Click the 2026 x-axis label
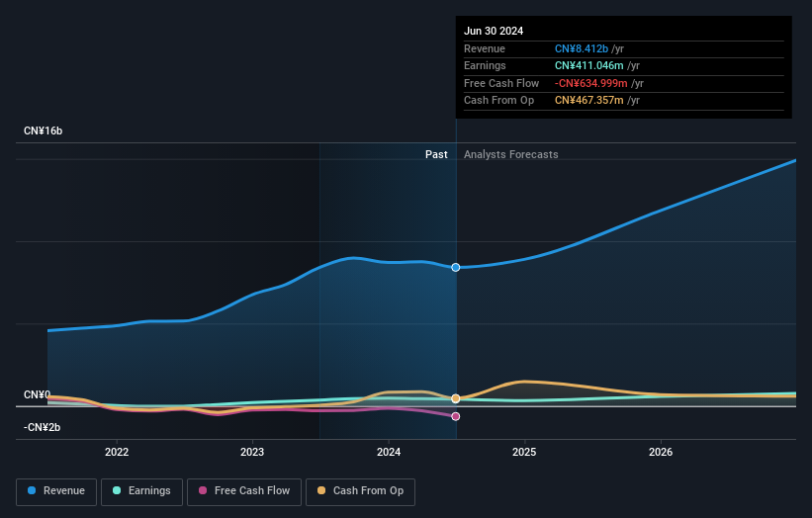 pyautogui.click(x=661, y=452)
